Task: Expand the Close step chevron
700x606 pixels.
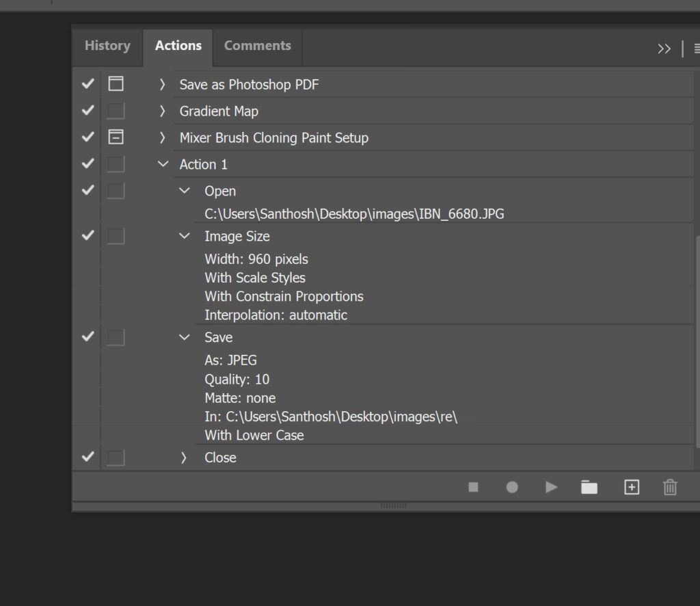Action: pyautogui.click(x=183, y=458)
